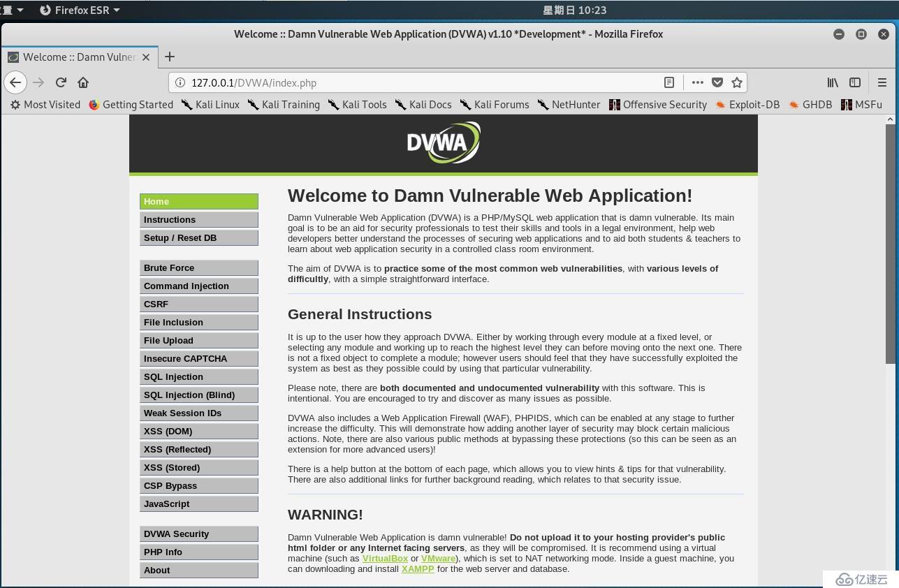Click the vertical page scrollbar thumb

point(890,244)
